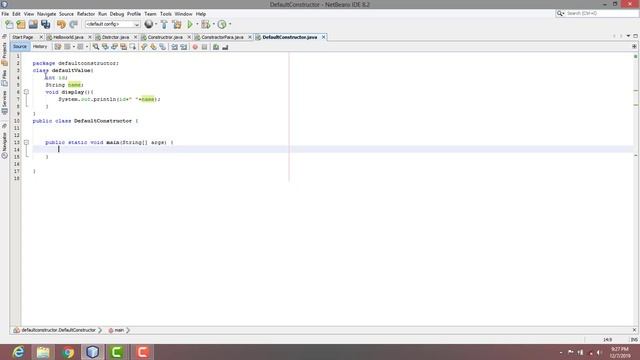Open the Debug menu
The image size is (640, 360).
117,14
